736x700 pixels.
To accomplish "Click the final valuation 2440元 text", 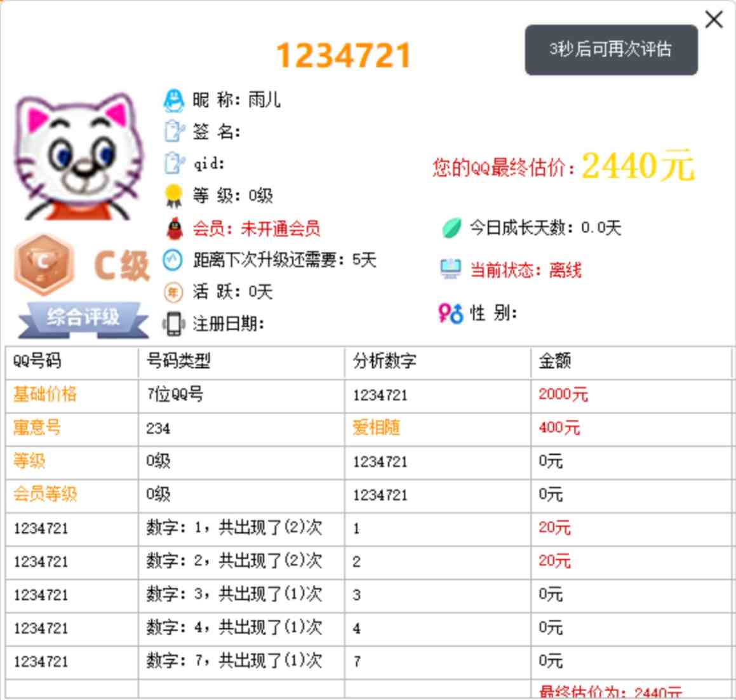I will pos(638,166).
